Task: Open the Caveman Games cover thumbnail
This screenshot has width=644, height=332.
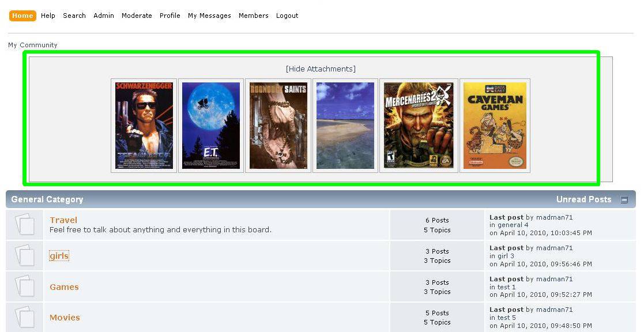Action: point(495,126)
